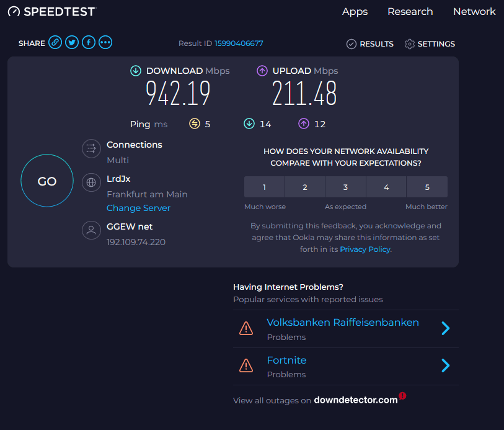504x430 pixels.
Task: Start a new test with GO button
Action: coord(47,181)
